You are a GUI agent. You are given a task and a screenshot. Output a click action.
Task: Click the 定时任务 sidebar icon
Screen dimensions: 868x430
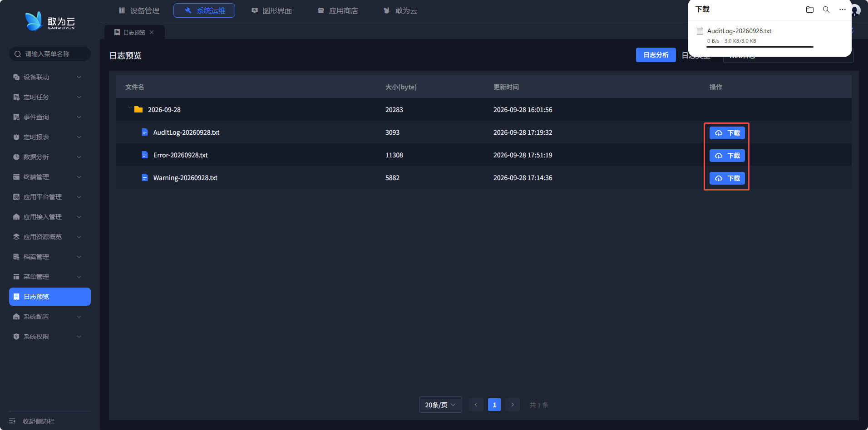coord(16,97)
